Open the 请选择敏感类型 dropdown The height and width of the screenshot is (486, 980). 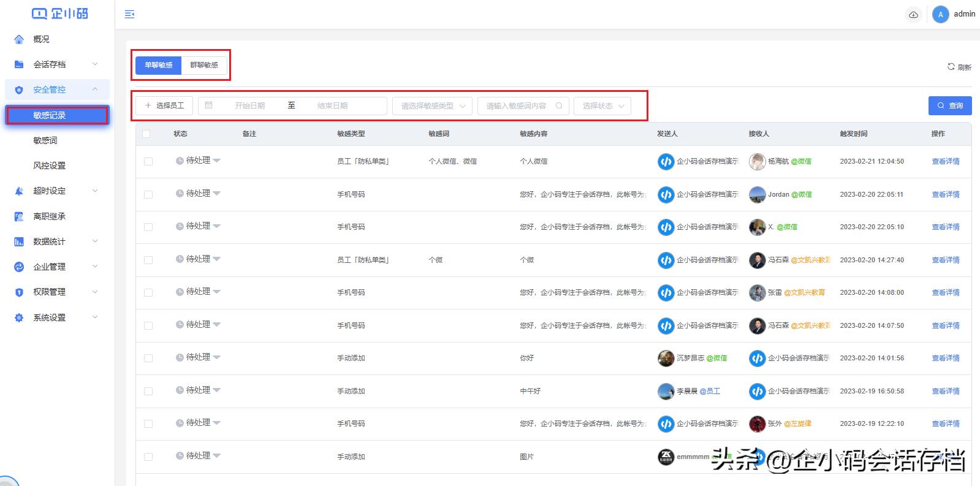[x=432, y=106]
